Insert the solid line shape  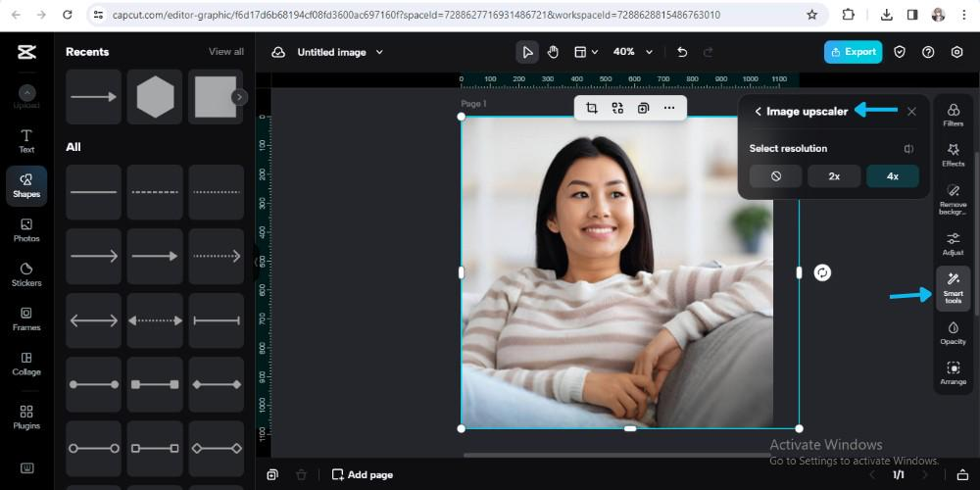[94, 192]
